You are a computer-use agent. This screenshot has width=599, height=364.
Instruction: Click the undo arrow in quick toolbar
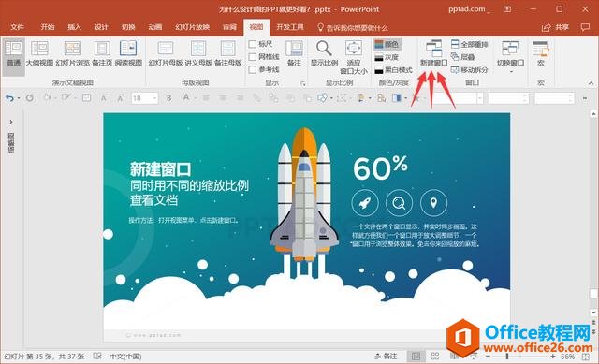(x=9, y=98)
